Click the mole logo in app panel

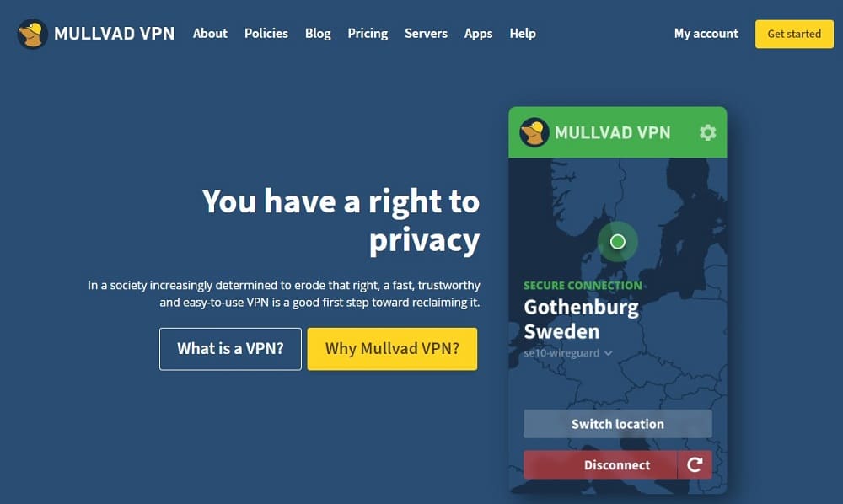coord(534,132)
